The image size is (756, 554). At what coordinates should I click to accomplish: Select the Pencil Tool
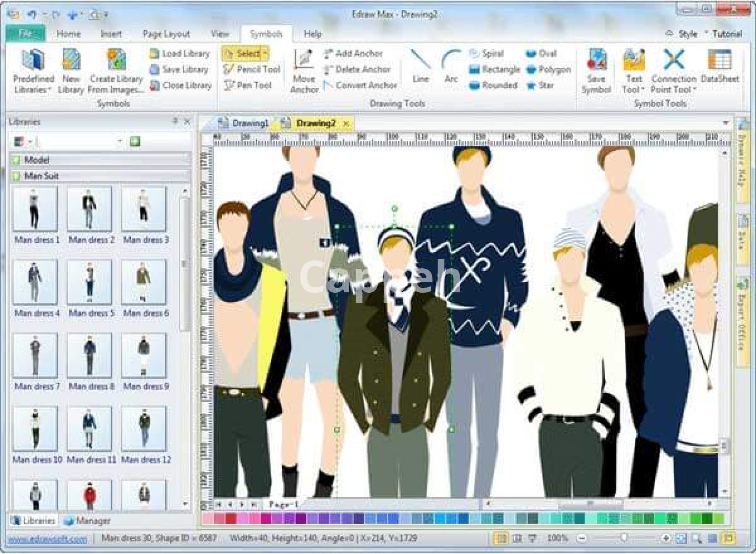click(x=252, y=70)
